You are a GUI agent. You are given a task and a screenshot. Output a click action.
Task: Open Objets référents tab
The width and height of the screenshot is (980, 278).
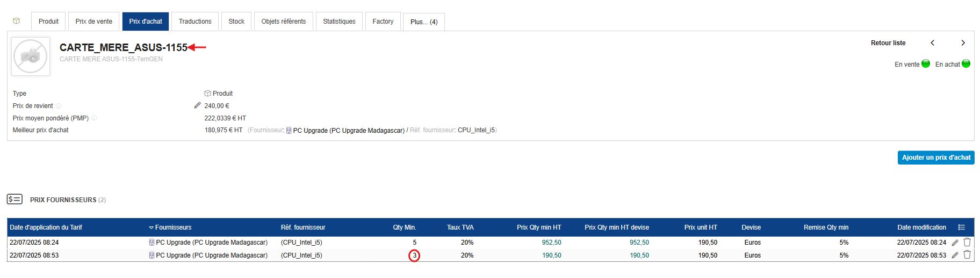[x=284, y=22]
